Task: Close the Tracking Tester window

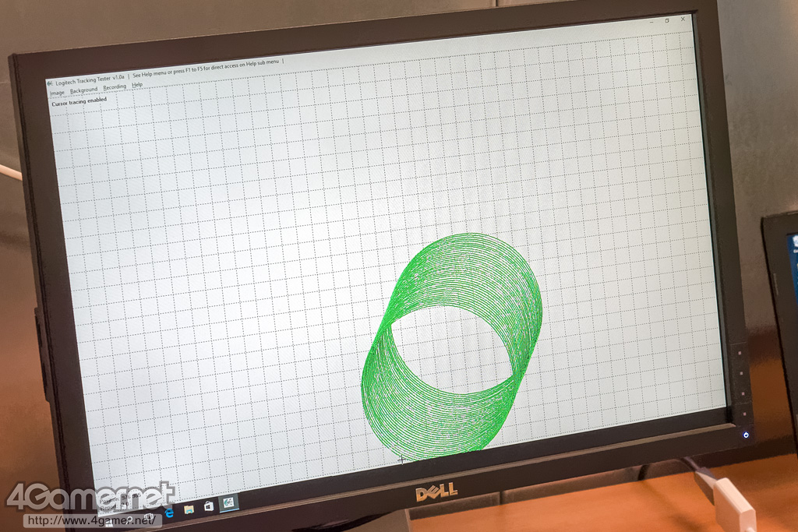Action: click(x=683, y=19)
